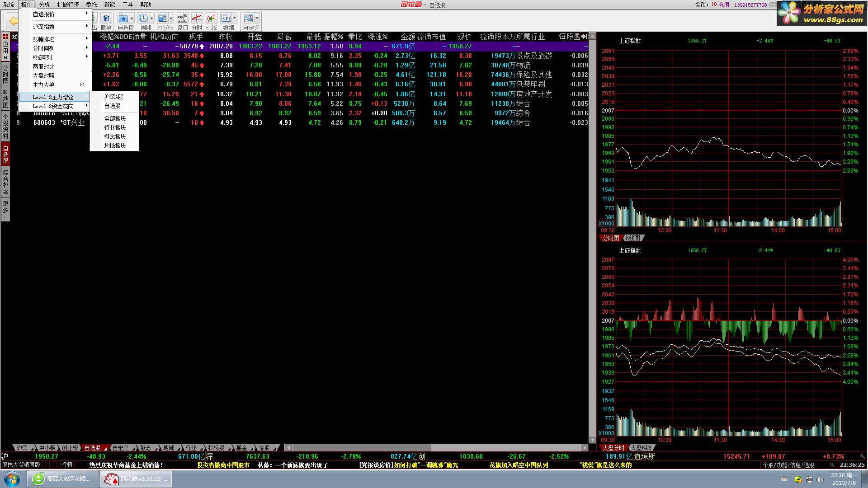Viewport: 868px width, 488px height.
Task: Open the 分析 menu
Action: click(x=44, y=5)
